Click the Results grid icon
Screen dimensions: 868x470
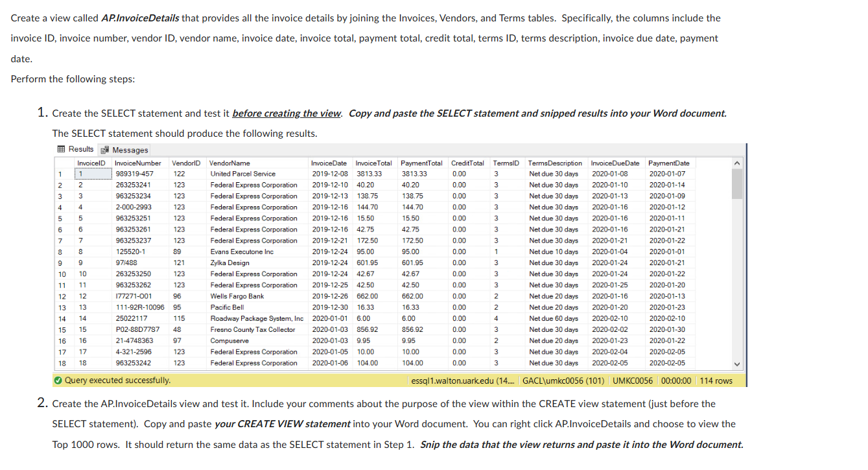coord(60,148)
